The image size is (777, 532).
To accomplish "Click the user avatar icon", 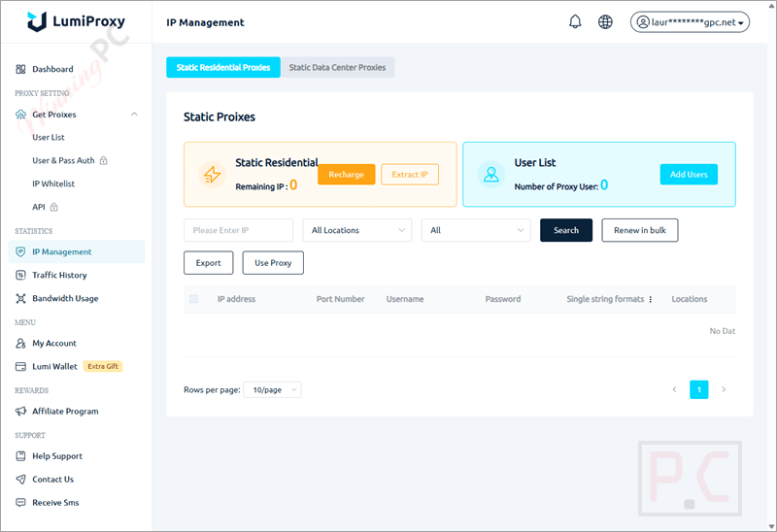I will coord(643,22).
